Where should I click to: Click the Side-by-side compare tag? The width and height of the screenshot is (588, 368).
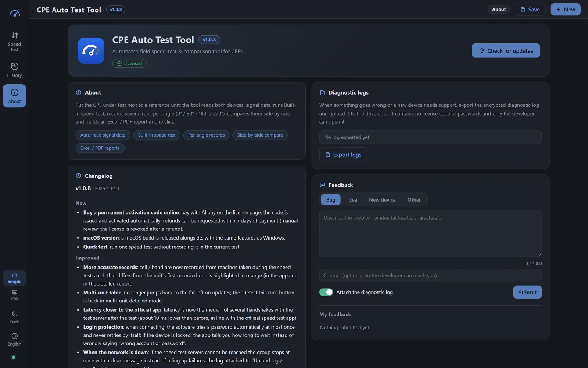tap(260, 135)
